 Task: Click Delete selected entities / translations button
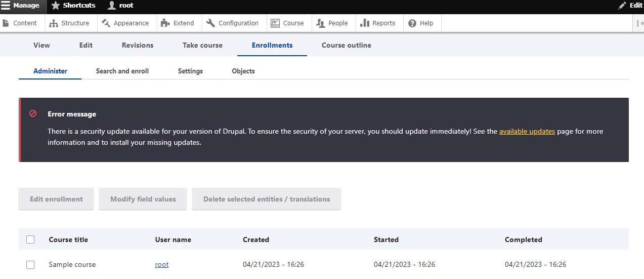pyautogui.click(x=266, y=199)
